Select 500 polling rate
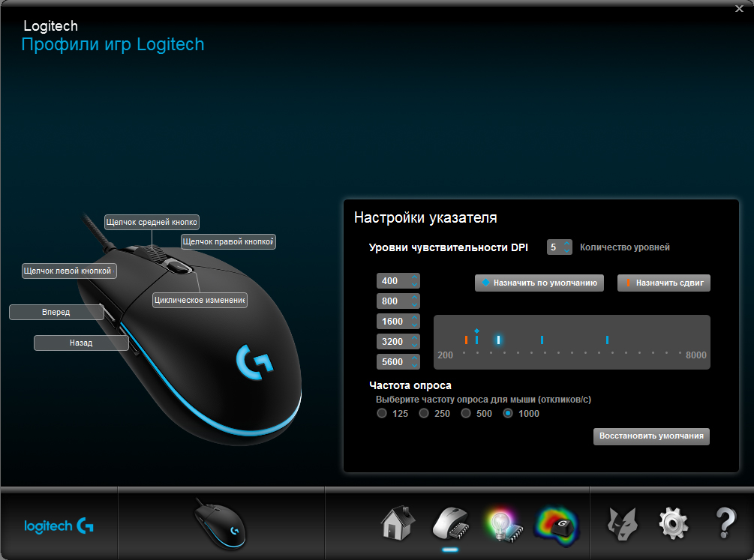The height and width of the screenshot is (560, 754). (x=466, y=413)
